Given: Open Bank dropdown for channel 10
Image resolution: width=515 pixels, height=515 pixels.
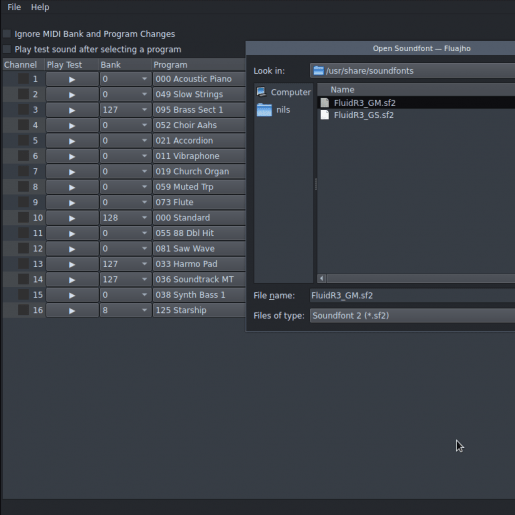Looking at the screenshot, I should [126, 218].
